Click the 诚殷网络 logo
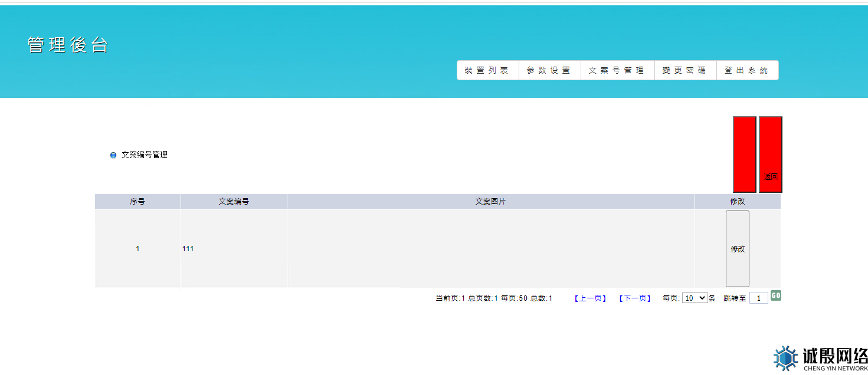This screenshot has width=868, height=375. point(820,358)
